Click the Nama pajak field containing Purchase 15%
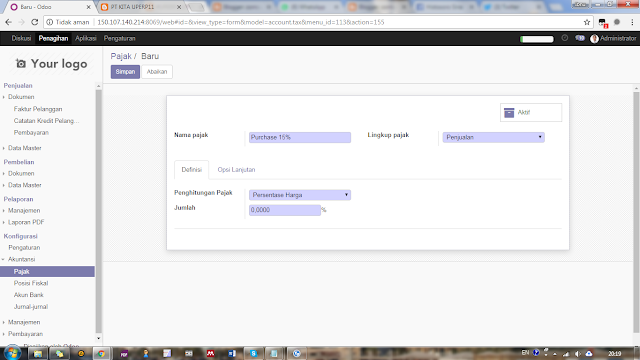640x360 pixels. [300, 137]
